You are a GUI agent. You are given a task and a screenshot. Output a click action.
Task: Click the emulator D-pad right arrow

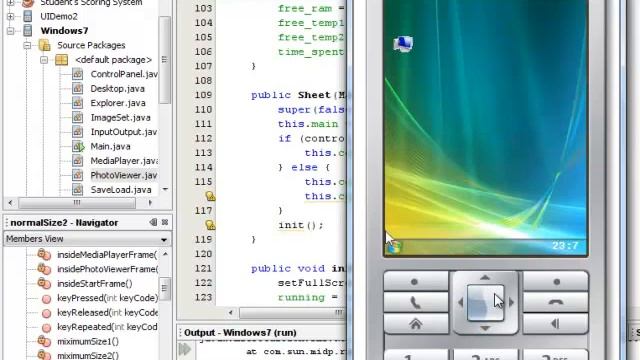(511, 302)
